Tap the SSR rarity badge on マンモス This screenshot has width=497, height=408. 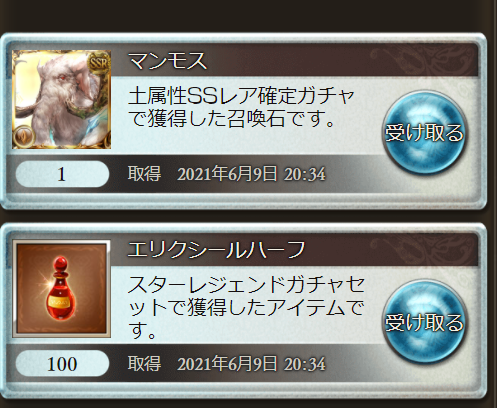coord(99,62)
